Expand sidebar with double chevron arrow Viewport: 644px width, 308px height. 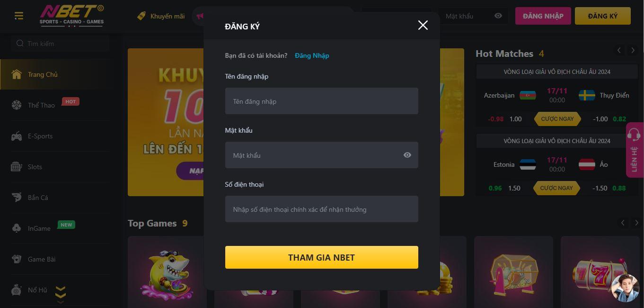[60, 294]
